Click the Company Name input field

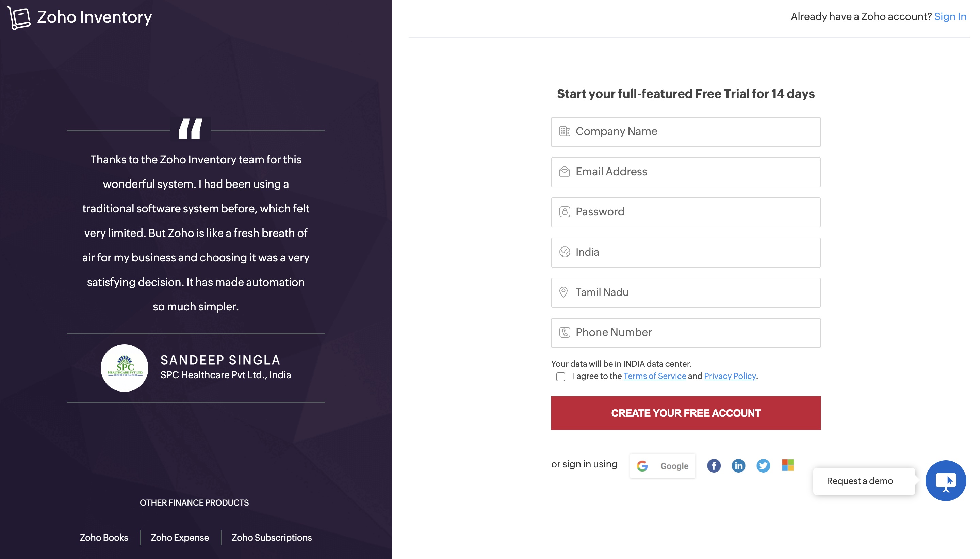[685, 131]
